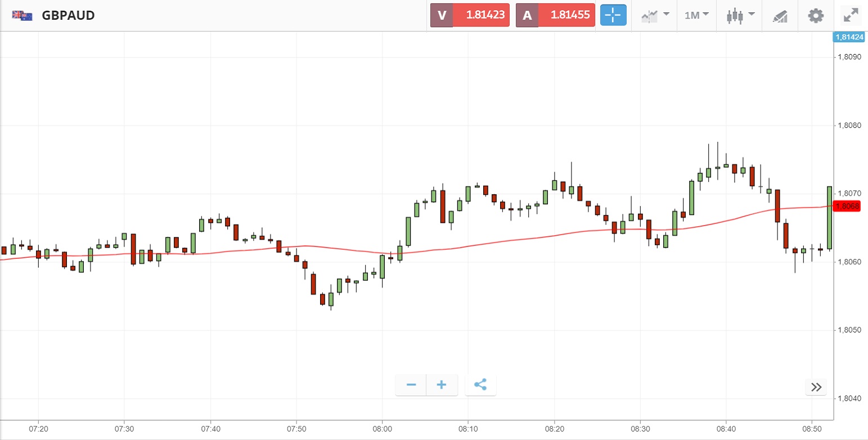
Task: Click the A buy price 1.81455 button
Action: point(555,15)
